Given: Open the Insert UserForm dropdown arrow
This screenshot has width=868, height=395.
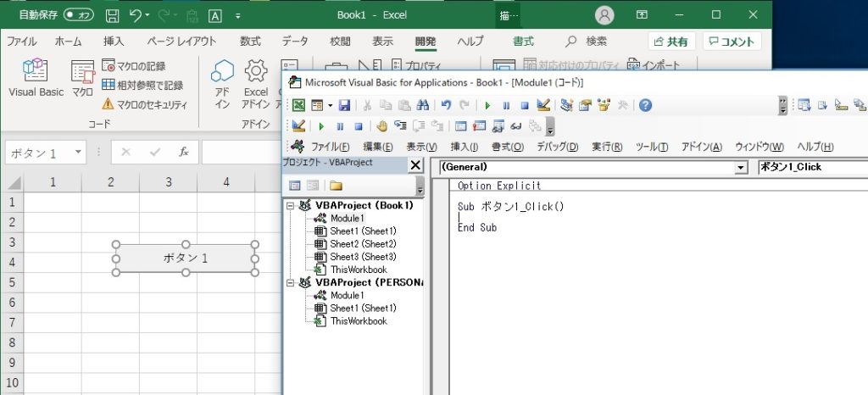Looking at the screenshot, I should pos(330,106).
